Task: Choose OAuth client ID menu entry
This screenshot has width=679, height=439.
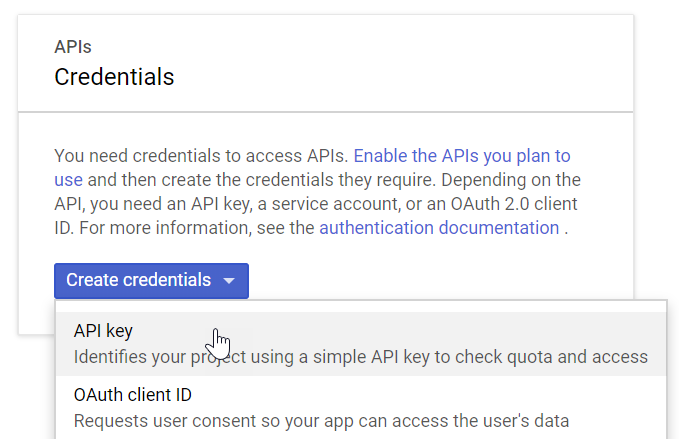Action: click(361, 407)
